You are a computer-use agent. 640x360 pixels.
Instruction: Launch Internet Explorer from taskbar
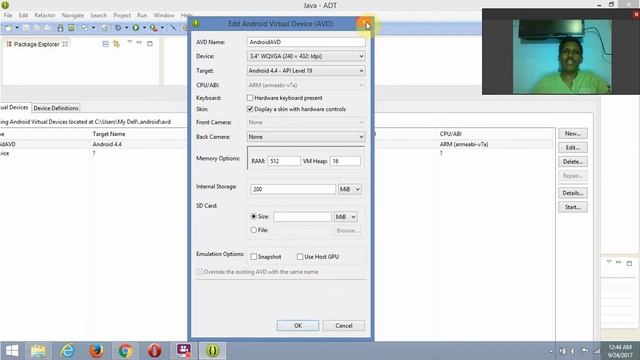click(68, 351)
